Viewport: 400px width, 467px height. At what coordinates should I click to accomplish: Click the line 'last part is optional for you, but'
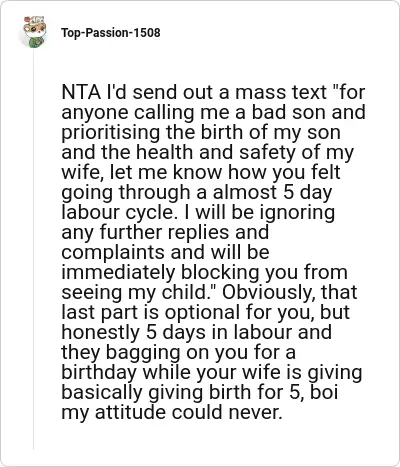tap(205, 312)
